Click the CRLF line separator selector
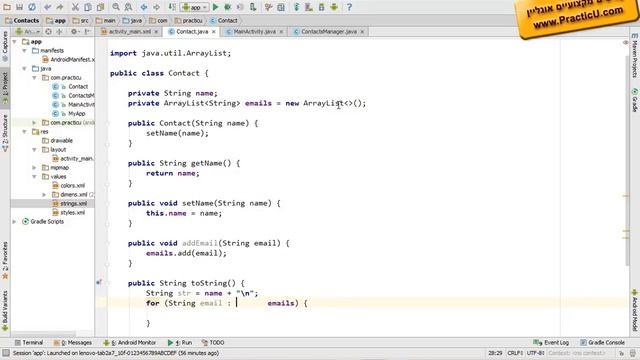The width and height of the screenshot is (640, 360). click(x=515, y=353)
